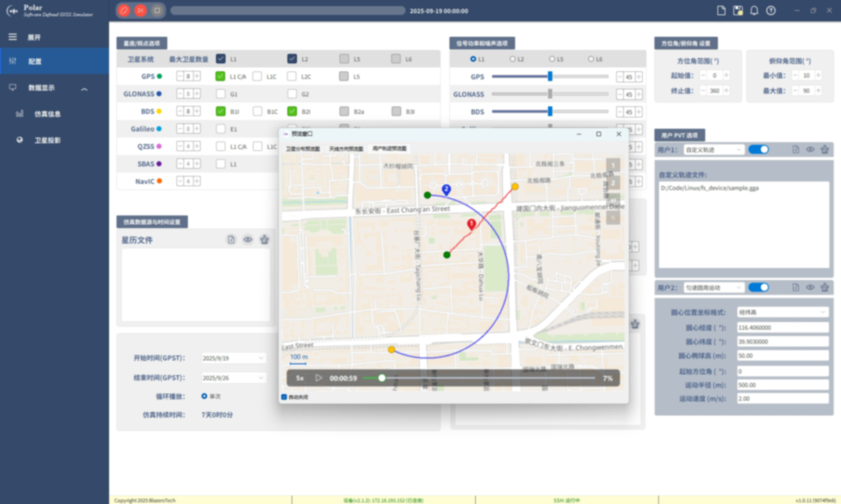Click GPS power slider handle

(x=550, y=76)
